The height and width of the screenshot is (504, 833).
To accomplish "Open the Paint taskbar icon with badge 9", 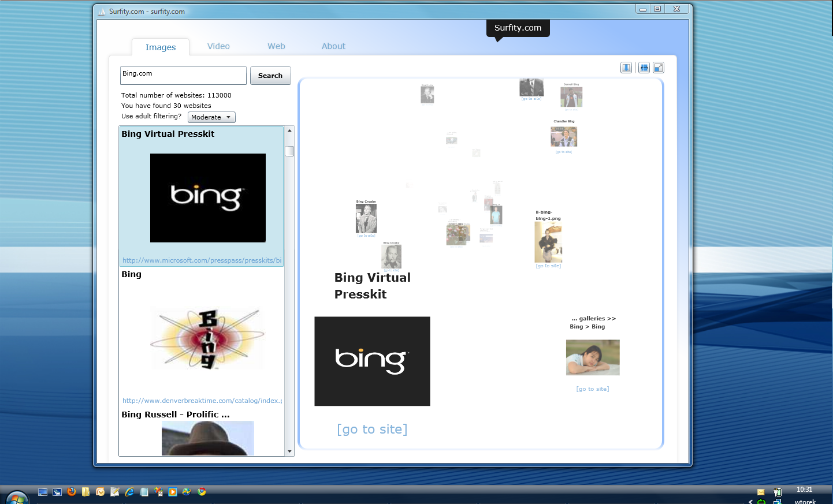I will 158,492.
